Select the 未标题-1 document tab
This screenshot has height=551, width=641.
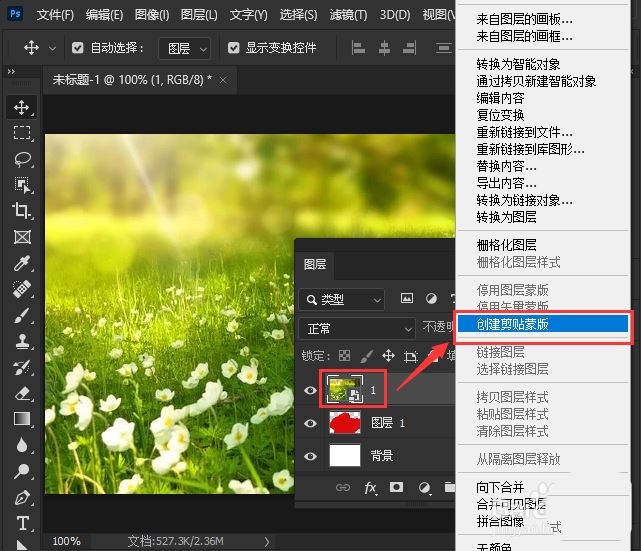pos(132,79)
